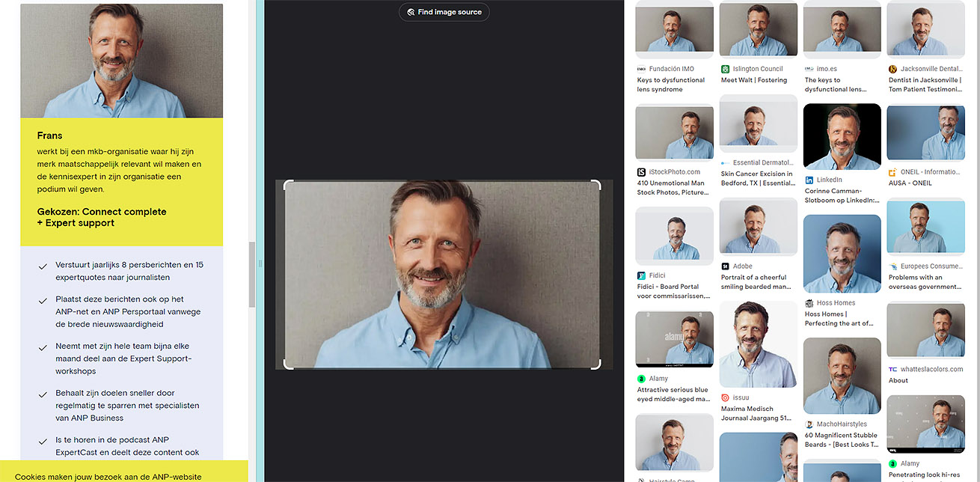Select black-background thumbnail above LinkedIn result
The width and height of the screenshot is (980, 482).
click(842, 137)
